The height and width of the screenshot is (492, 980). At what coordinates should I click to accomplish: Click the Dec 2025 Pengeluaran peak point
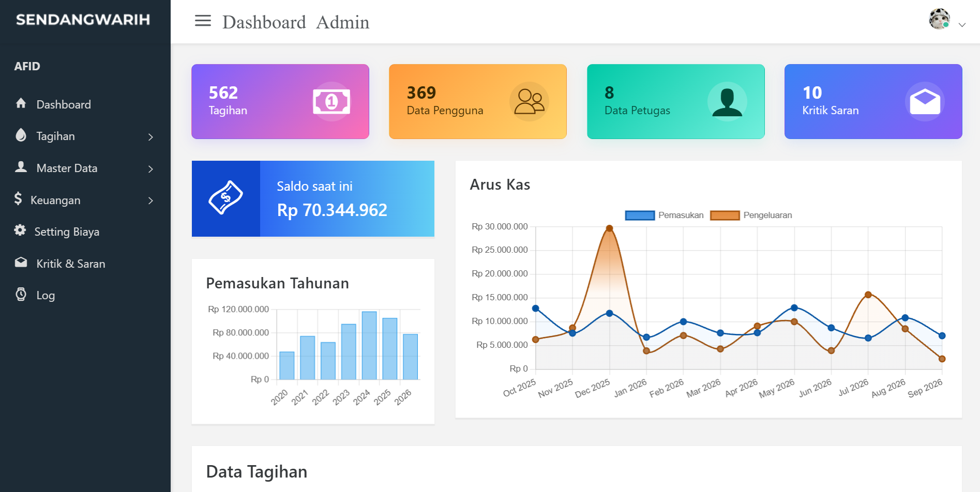(609, 228)
